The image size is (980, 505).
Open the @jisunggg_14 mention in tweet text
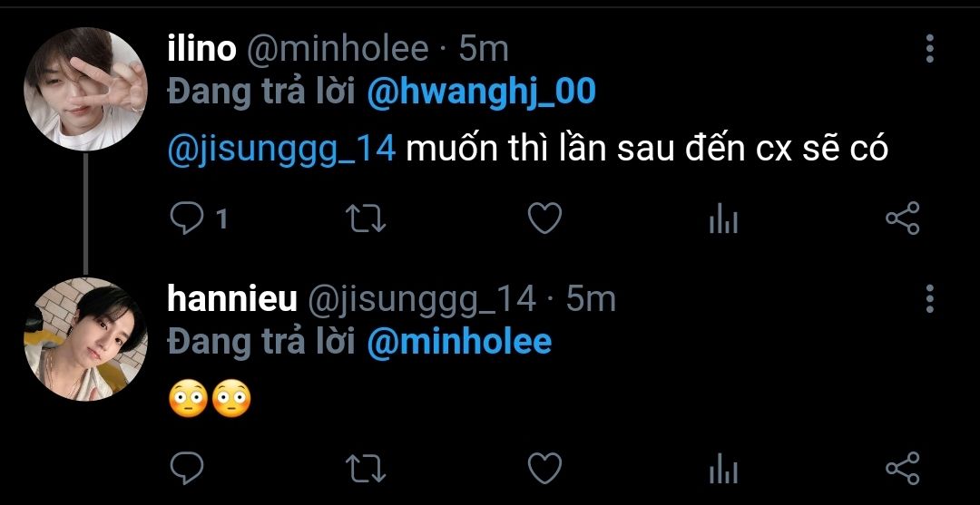(x=282, y=149)
